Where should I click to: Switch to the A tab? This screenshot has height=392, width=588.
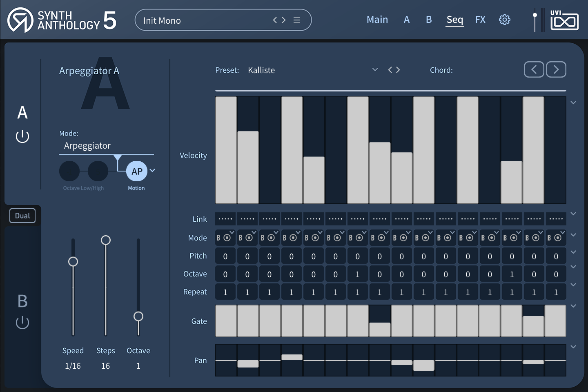(407, 20)
